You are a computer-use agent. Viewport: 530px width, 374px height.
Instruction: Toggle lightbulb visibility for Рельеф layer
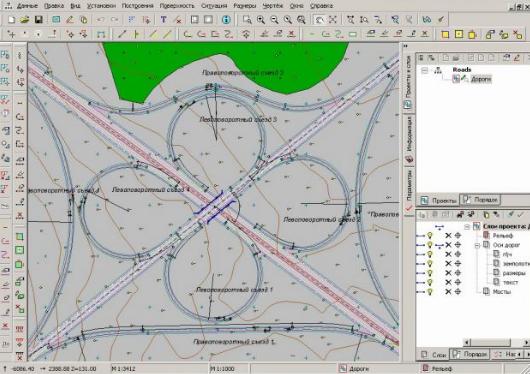click(x=430, y=235)
